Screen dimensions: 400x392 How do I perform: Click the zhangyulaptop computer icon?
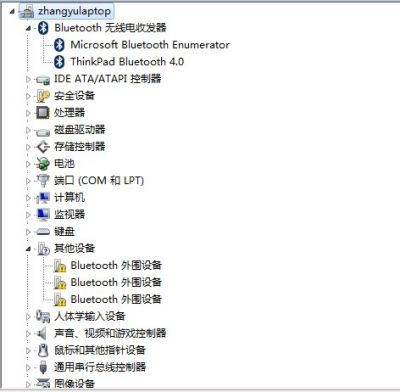coord(27,11)
